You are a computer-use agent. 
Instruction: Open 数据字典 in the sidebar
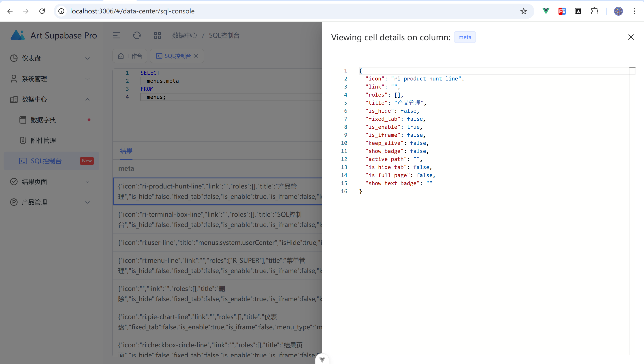(43, 120)
